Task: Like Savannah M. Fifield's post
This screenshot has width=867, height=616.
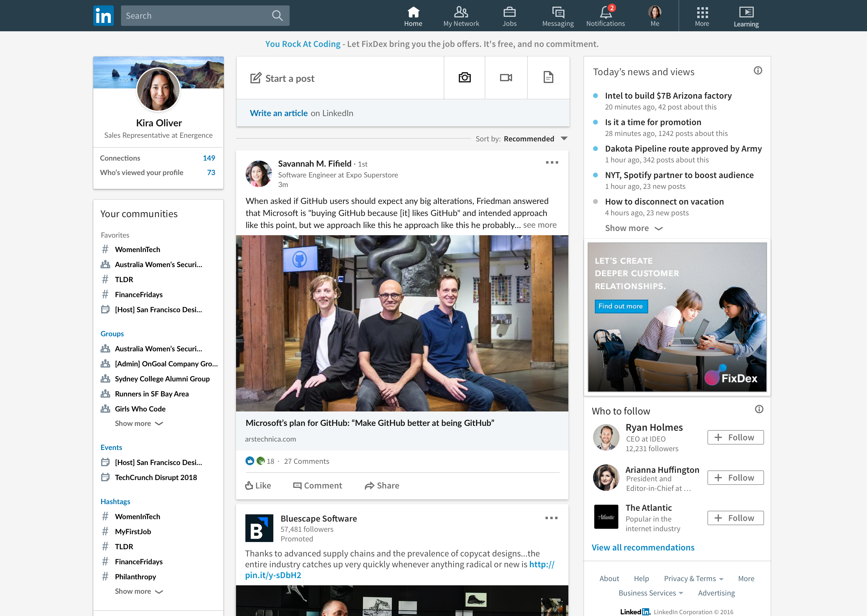Action: (x=258, y=485)
